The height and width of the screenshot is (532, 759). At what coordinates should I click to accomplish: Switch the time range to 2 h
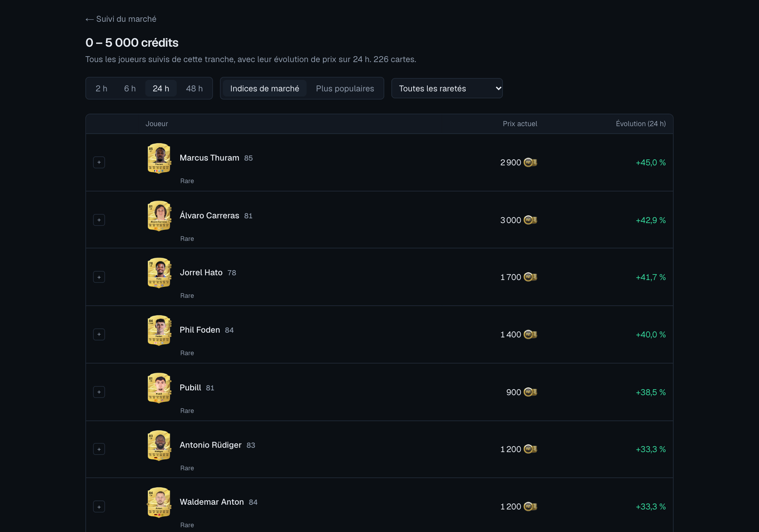tap(101, 89)
